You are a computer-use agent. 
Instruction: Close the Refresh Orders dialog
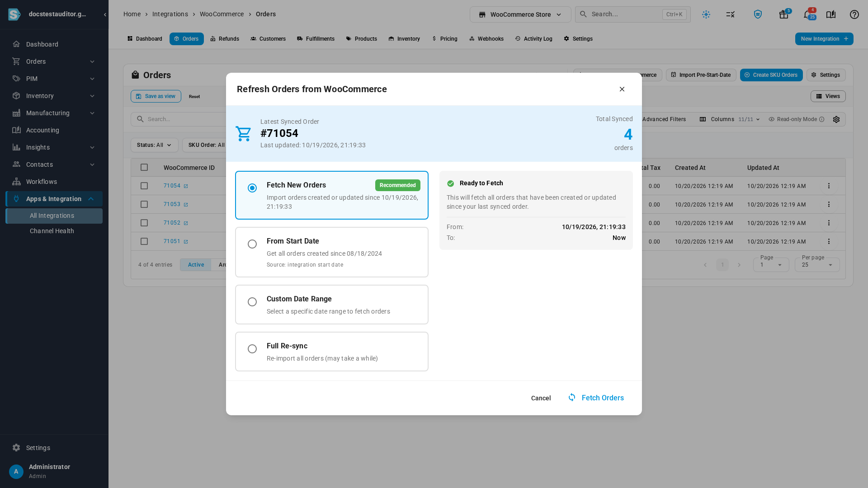point(622,89)
